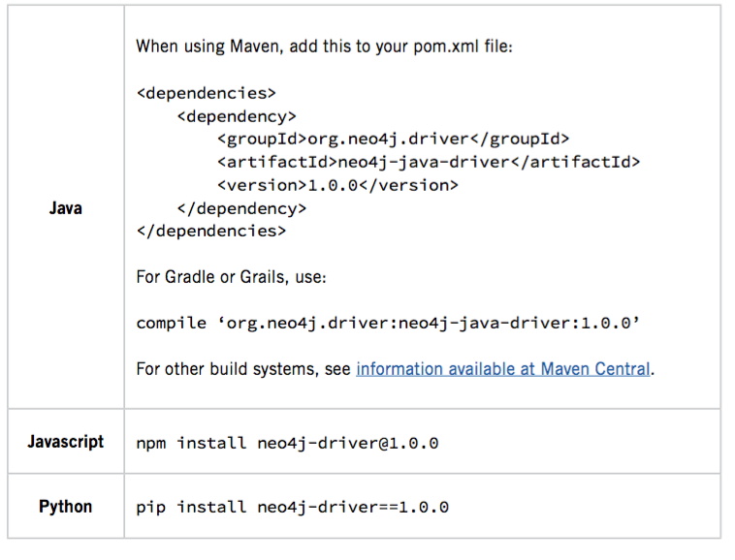Click the npm install neo4j-driver command
735x560 pixels.
pos(287,443)
